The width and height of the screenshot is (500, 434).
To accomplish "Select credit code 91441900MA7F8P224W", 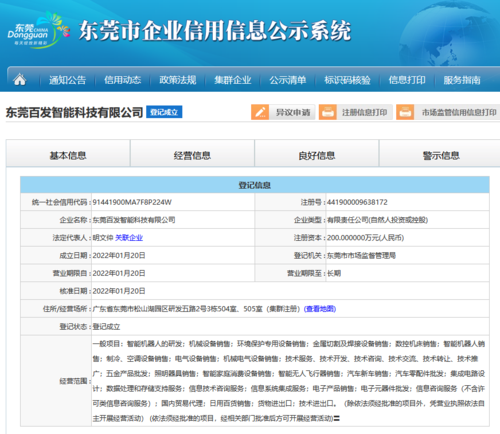I will pos(132,202).
